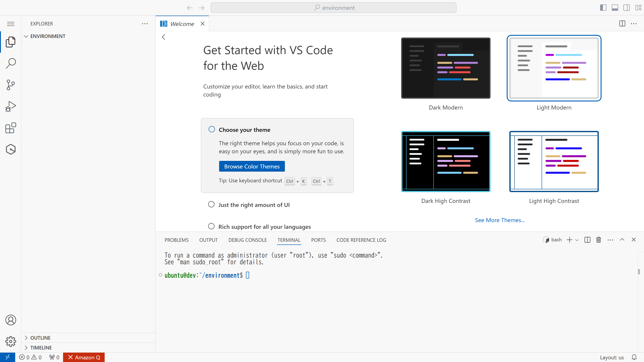The image size is (644, 362).
Task: Expand the OUTLINE section
Action: point(40,338)
